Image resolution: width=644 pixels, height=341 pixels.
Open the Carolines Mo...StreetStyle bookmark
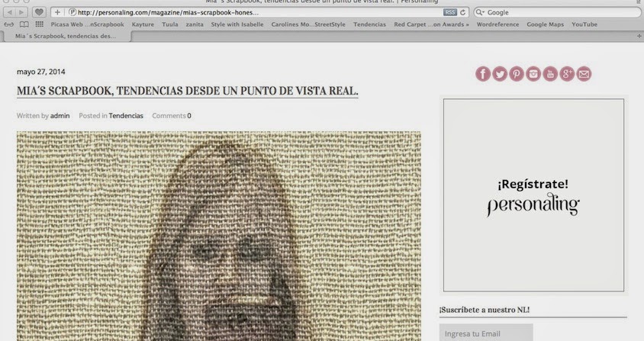[308, 24]
